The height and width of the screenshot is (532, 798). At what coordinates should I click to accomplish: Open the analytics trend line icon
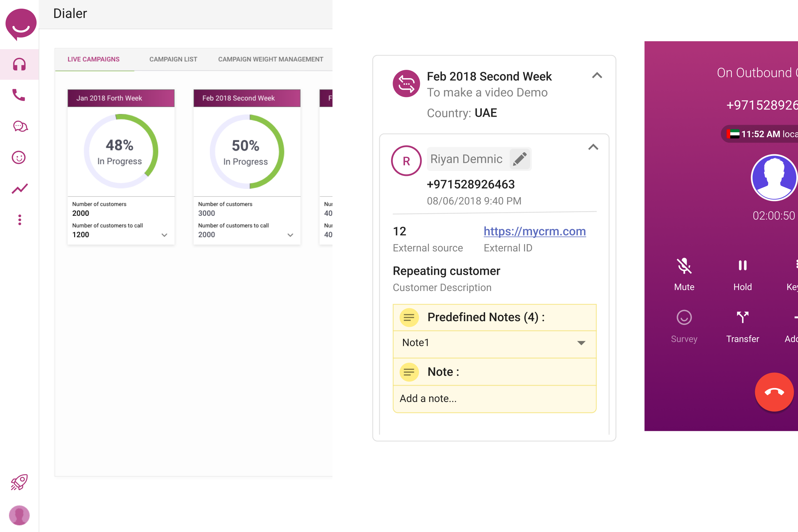coord(20,189)
